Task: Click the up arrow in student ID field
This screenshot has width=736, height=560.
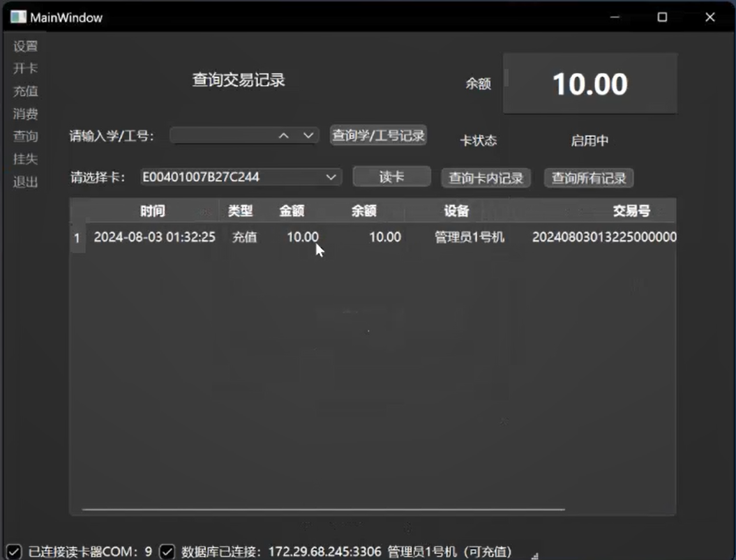Action: tap(283, 136)
